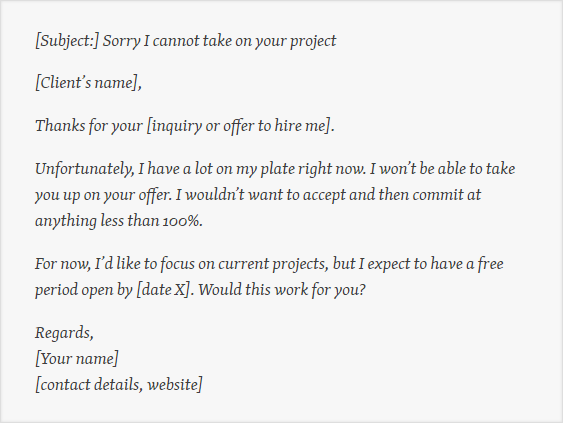The width and height of the screenshot is (563, 423).
Task: Click the sentence 'I won't be able to take'
Action: [x=443, y=169]
